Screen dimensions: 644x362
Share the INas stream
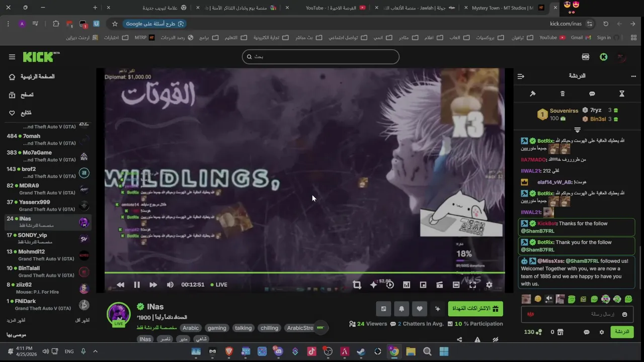tap(459, 339)
